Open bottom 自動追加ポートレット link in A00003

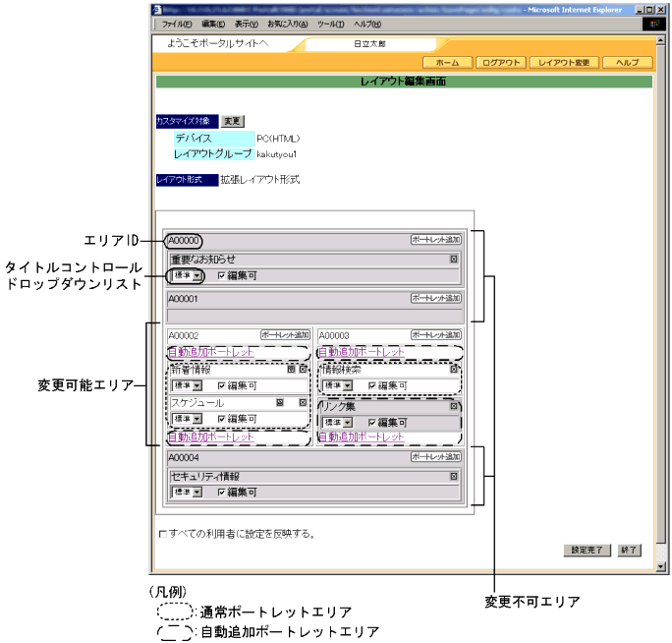[362, 437]
